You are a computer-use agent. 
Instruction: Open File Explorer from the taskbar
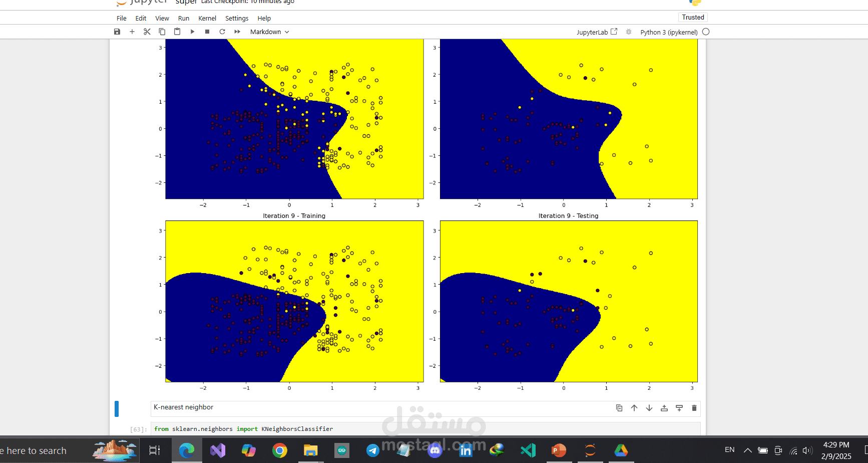coord(311,450)
